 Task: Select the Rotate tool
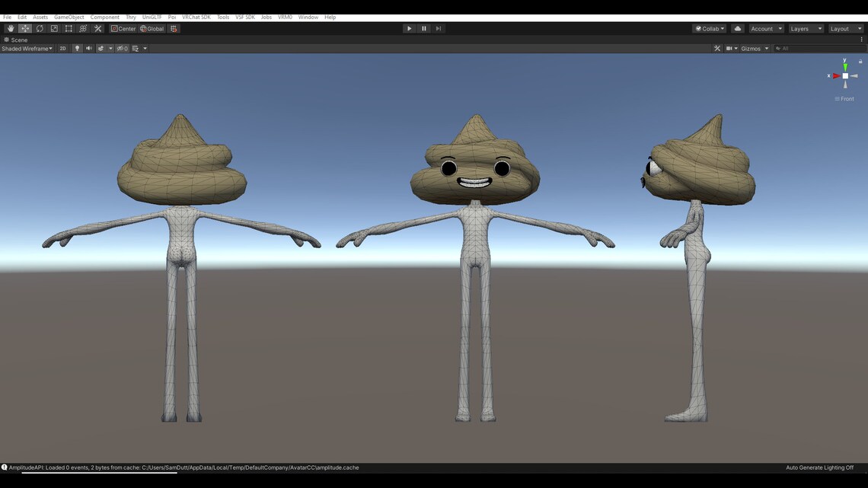[x=39, y=28]
